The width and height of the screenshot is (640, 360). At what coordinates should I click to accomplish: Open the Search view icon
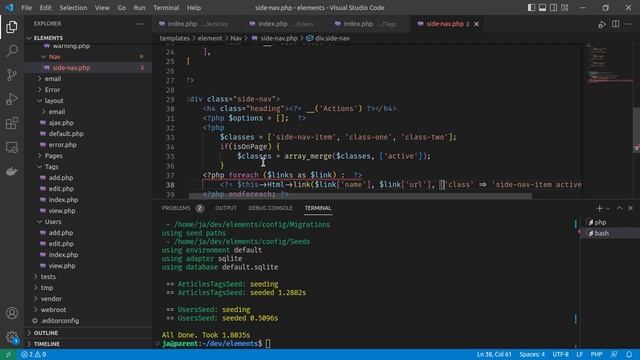pyautogui.click(x=12, y=51)
